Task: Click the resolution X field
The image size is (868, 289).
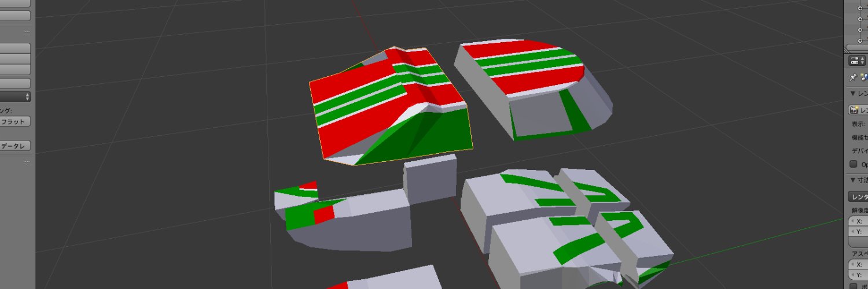Action: tap(858, 221)
